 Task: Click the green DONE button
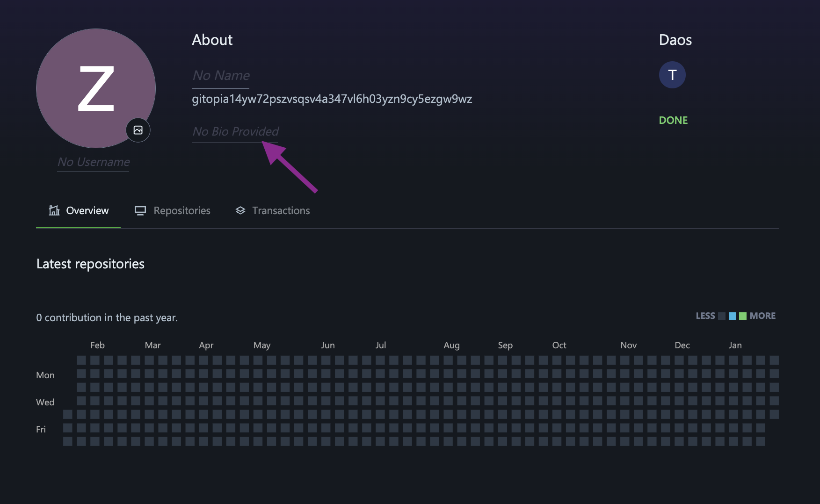click(x=673, y=120)
